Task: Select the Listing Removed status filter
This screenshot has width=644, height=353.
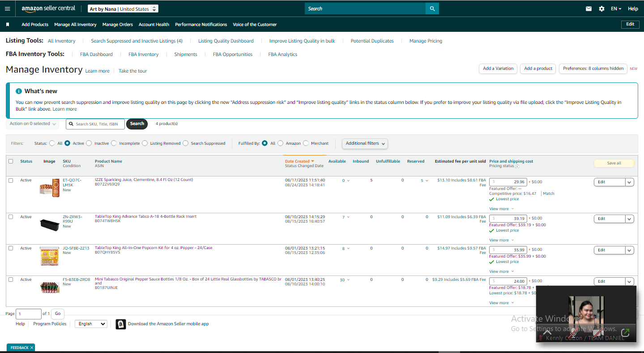Action: click(x=145, y=143)
